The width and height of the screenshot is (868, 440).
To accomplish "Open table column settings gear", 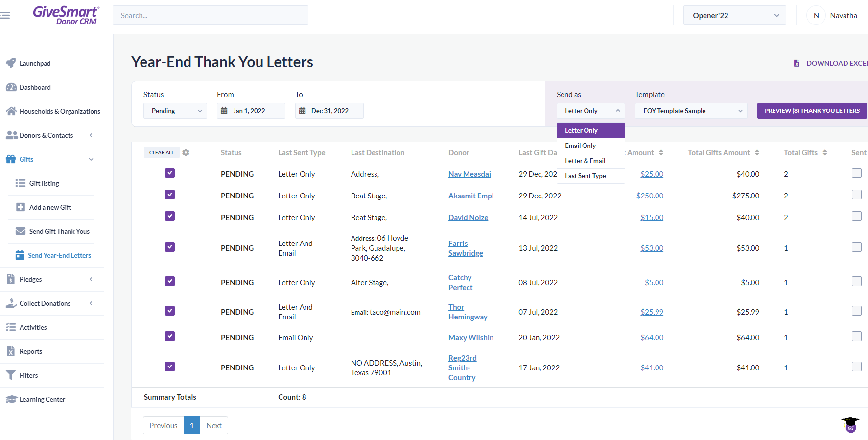I will point(186,153).
